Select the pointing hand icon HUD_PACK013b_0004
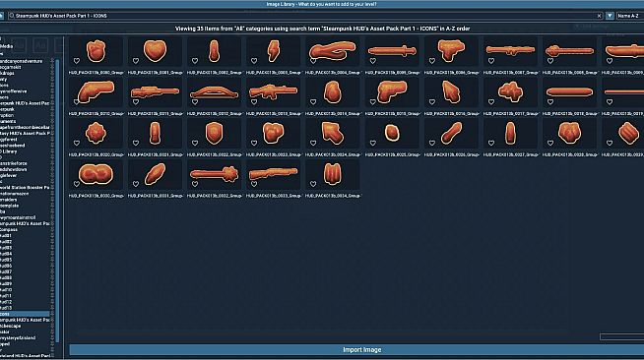The width and height of the screenshot is (644, 360). click(x=332, y=50)
